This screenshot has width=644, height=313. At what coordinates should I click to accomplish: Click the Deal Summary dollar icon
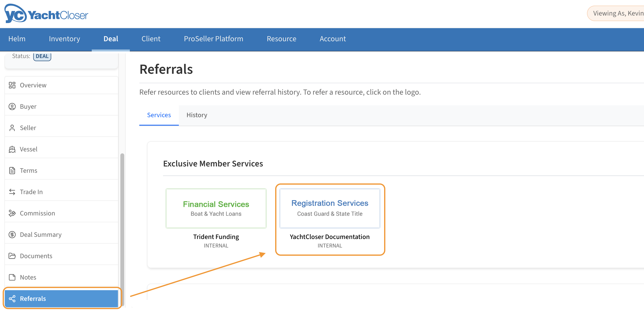click(x=12, y=234)
